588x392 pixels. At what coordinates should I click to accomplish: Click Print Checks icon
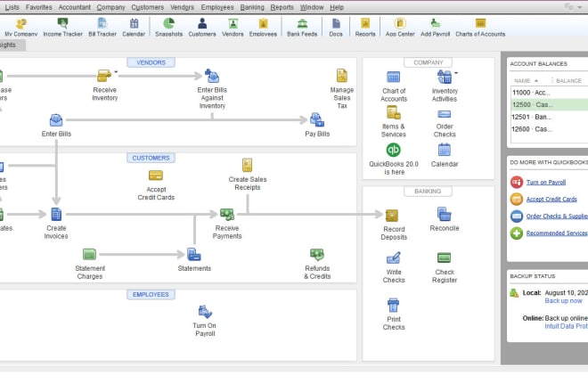(x=394, y=306)
